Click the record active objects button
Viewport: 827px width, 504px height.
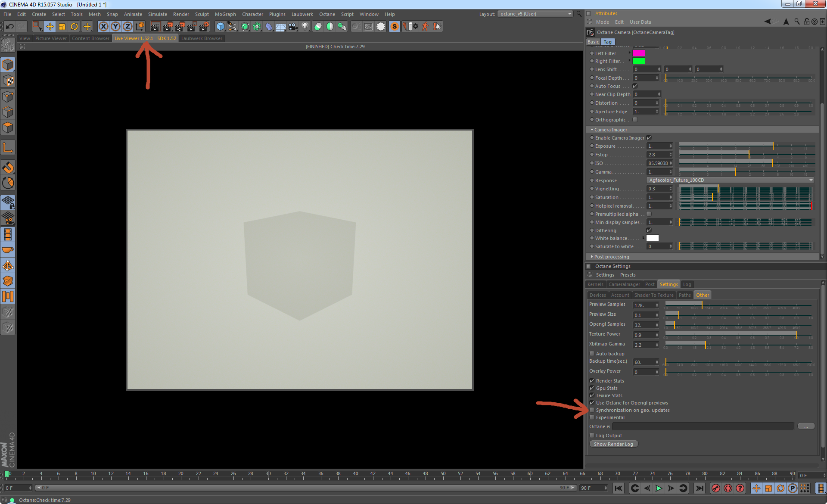[x=716, y=488]
